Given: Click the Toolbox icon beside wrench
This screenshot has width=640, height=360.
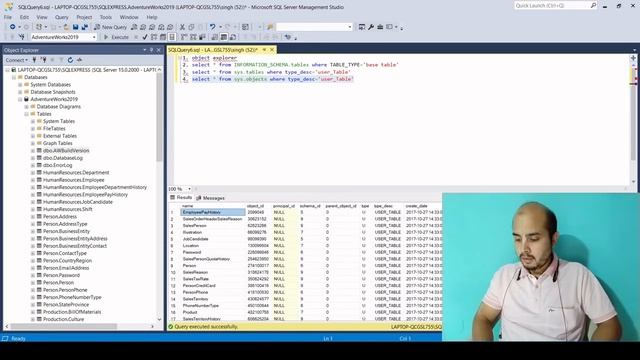Looking at the screenshot, I should tap(380, 27).
